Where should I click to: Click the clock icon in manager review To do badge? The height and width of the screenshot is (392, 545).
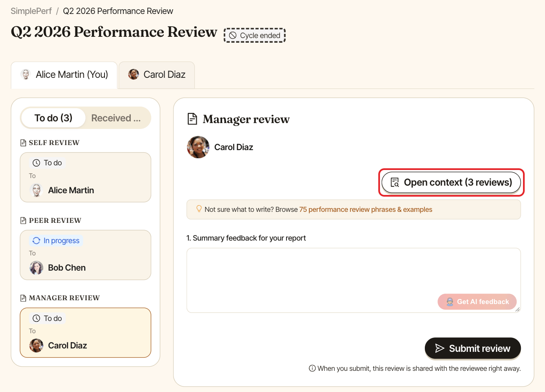tap(36, 318)
